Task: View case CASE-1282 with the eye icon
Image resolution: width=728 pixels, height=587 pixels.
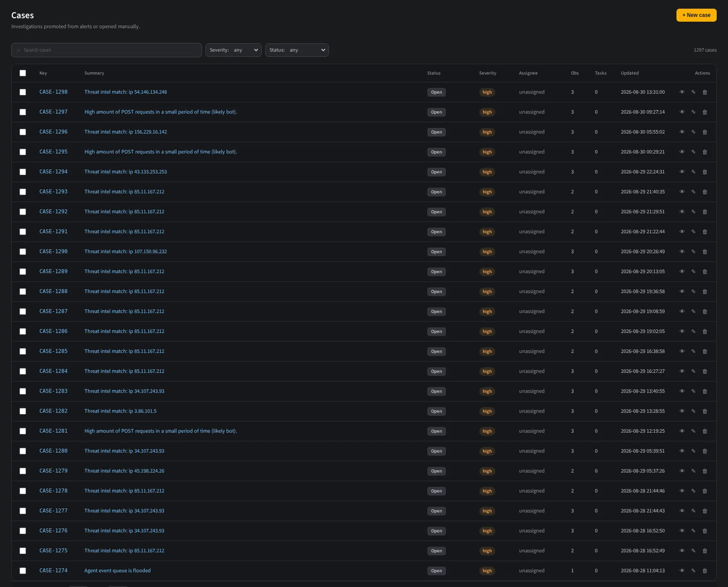Action: (x=682, y=411)
